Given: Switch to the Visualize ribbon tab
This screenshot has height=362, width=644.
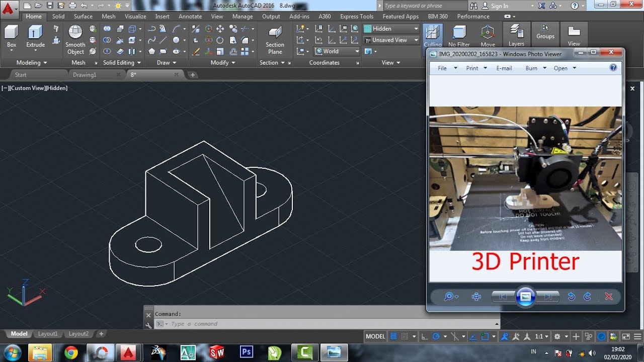Looking at the screenshot, I should point(135,17).
